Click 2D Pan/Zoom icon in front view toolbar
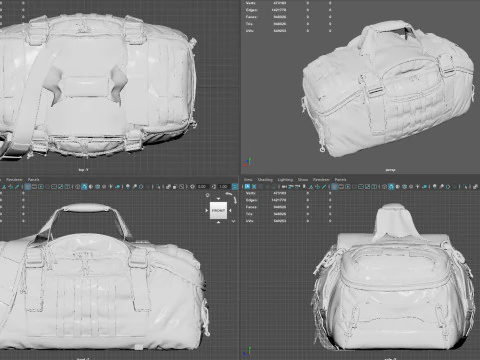This screenshot has width=480, height=360. [11, 187]
